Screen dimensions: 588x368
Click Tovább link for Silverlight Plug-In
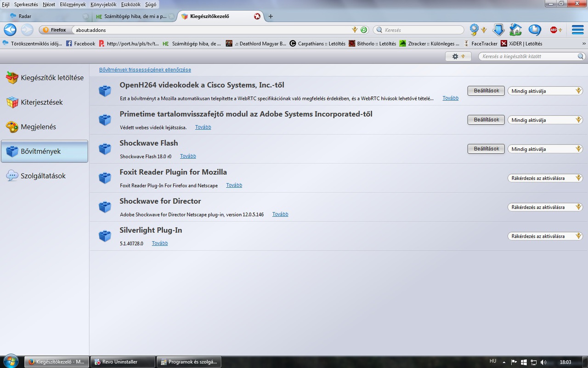coord(160,243)
